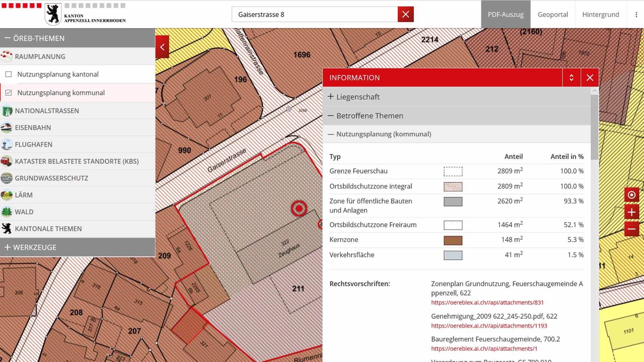
Task: Click the Eisenbahn train icon
Action: [x=7, y=128]
